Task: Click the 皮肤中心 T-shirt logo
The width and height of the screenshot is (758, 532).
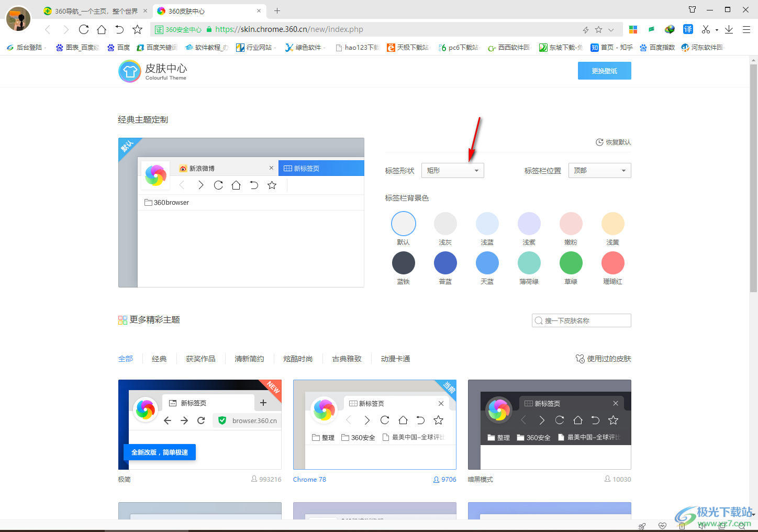Action: click(x=129, y=71)
